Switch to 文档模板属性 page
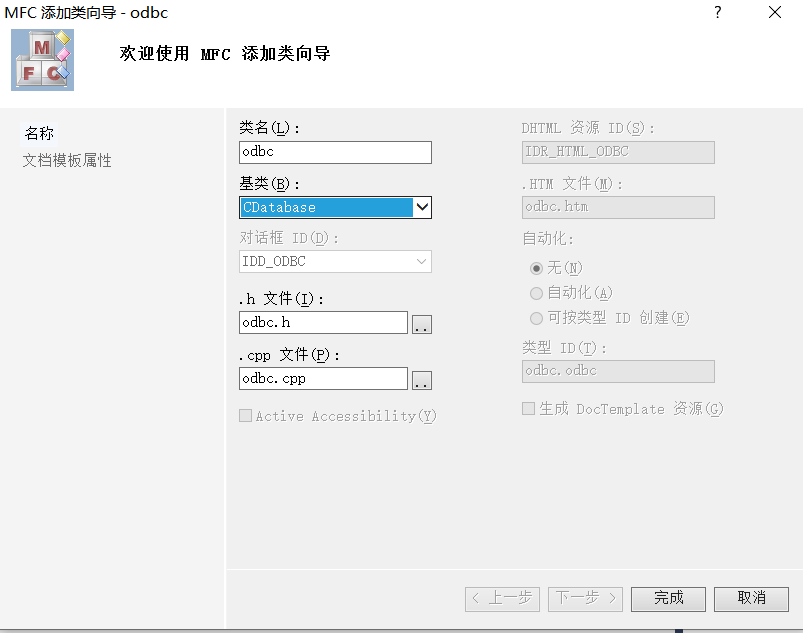The image size is (803, 633). pos(67,160)
